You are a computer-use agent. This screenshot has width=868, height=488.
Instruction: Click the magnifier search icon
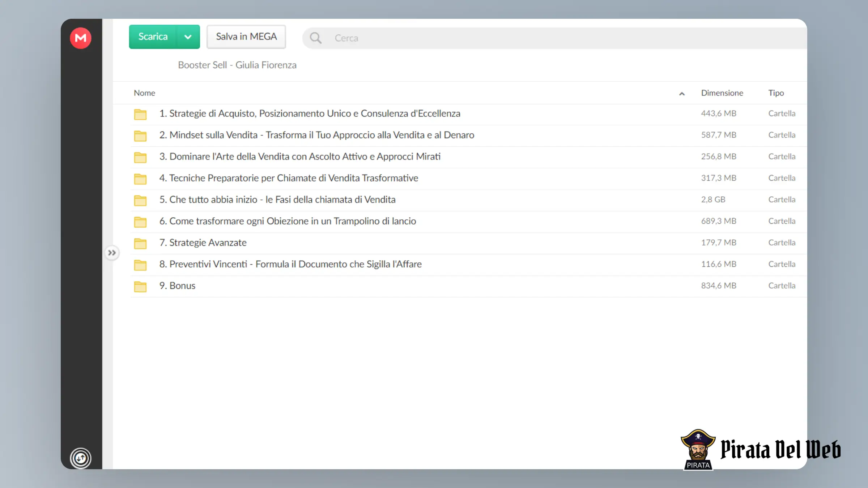[x=315, y=38]
